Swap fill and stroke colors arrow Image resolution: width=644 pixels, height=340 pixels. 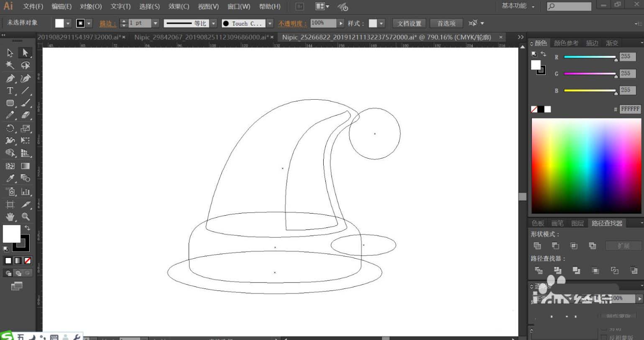click(x=28, y=228)
